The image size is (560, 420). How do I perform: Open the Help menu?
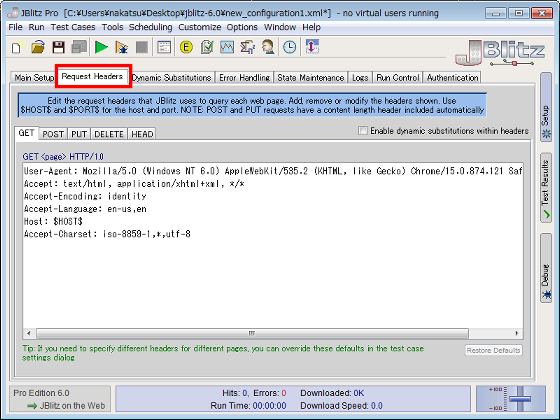pos(311,27)
